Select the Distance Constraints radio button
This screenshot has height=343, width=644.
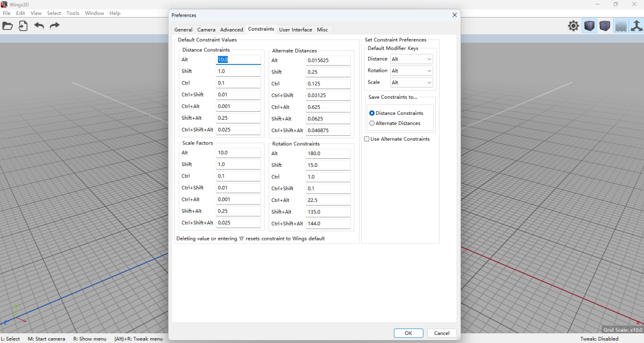[372, 113]
